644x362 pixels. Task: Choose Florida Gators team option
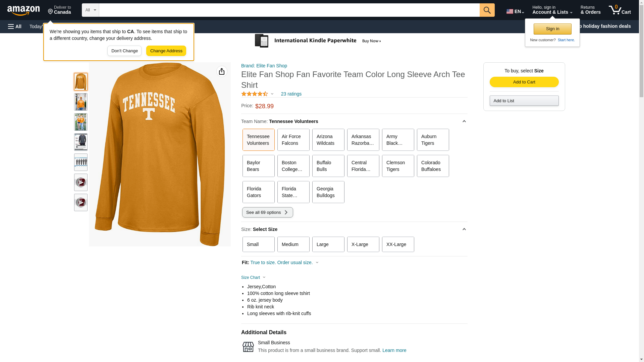[258, 192]
